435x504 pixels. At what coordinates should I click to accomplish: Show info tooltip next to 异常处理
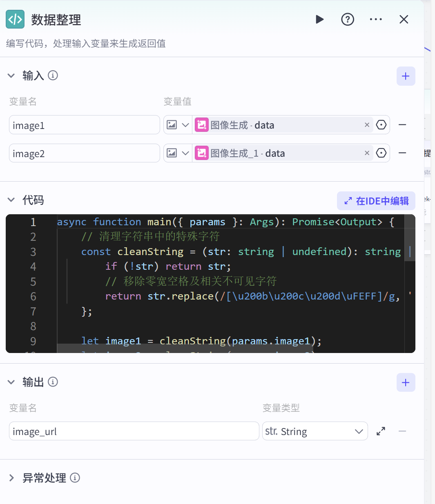(x=75, y=477)
